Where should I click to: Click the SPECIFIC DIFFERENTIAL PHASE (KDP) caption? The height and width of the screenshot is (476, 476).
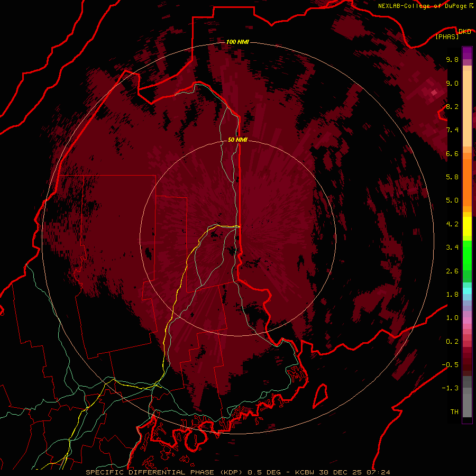pos(165,472)
